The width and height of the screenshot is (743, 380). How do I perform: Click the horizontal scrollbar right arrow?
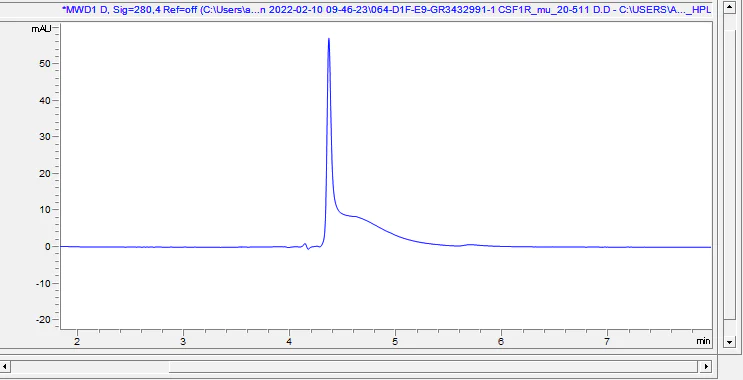(706, 366)
